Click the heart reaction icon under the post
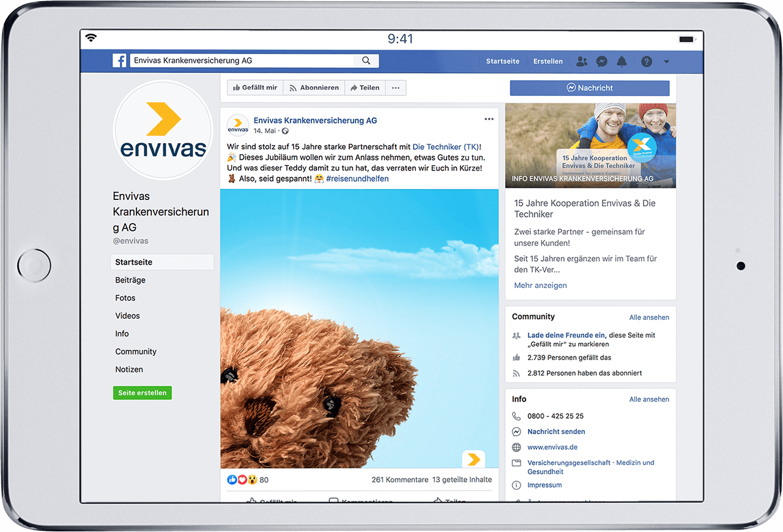The width and height of the screenshot is (783, 532). (x=242, y=479)
